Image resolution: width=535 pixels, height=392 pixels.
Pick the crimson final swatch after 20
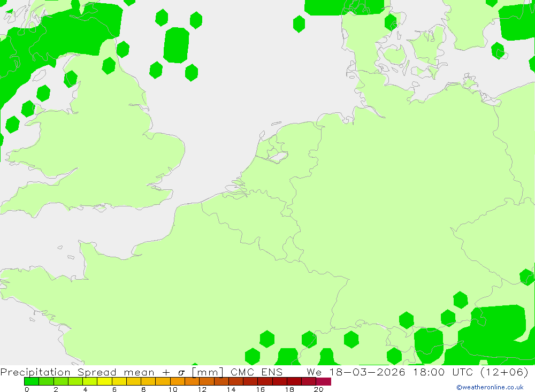point(324,381)
